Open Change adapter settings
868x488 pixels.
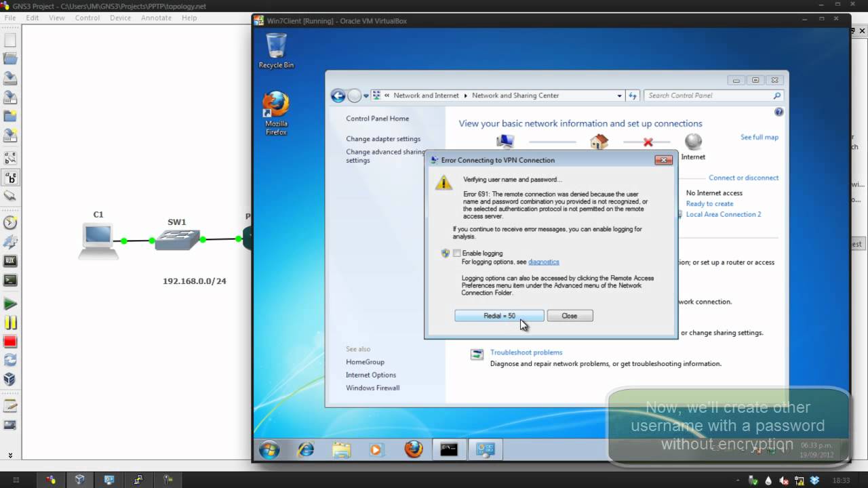pos(383,139)
